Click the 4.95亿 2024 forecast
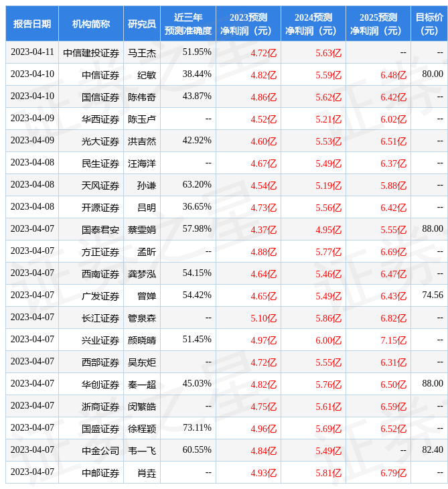Viewport: 448px width, 489px height. tap(328, 230)
